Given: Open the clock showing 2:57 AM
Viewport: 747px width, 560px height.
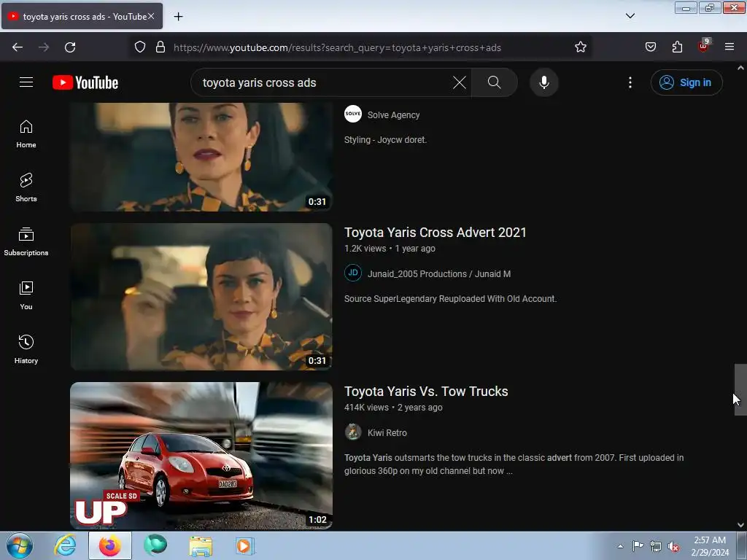Looking at the screenshot, I should point(710,546).
